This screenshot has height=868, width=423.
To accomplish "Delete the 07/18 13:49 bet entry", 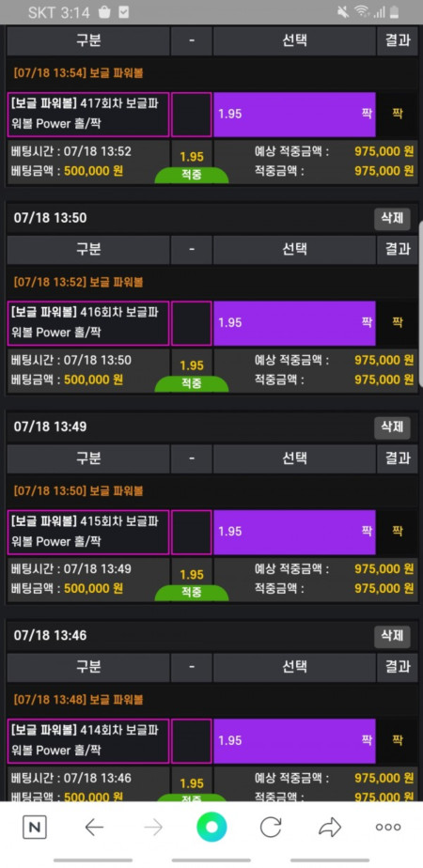I will (392, 427).
